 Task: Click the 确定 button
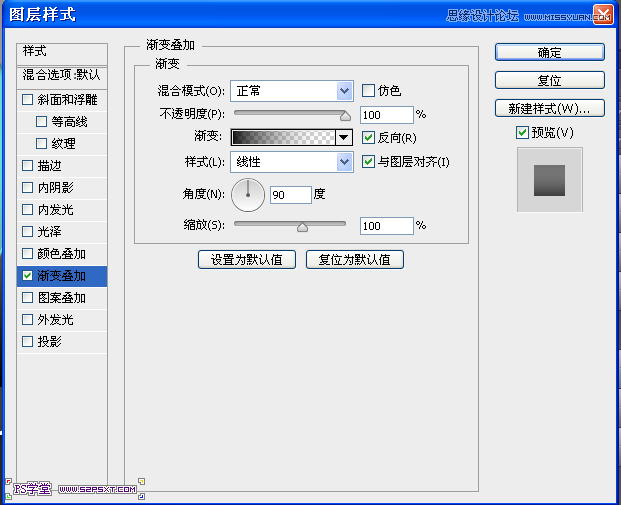pos(550,52)
